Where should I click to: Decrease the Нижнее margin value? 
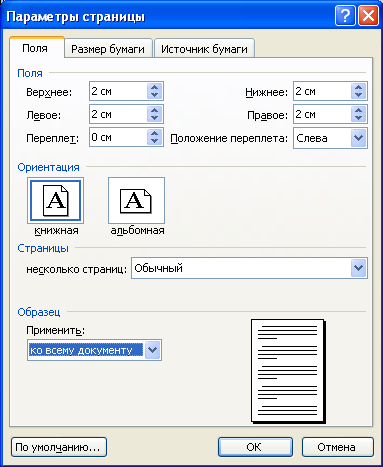pyautogui.click(x=358, y=95)
